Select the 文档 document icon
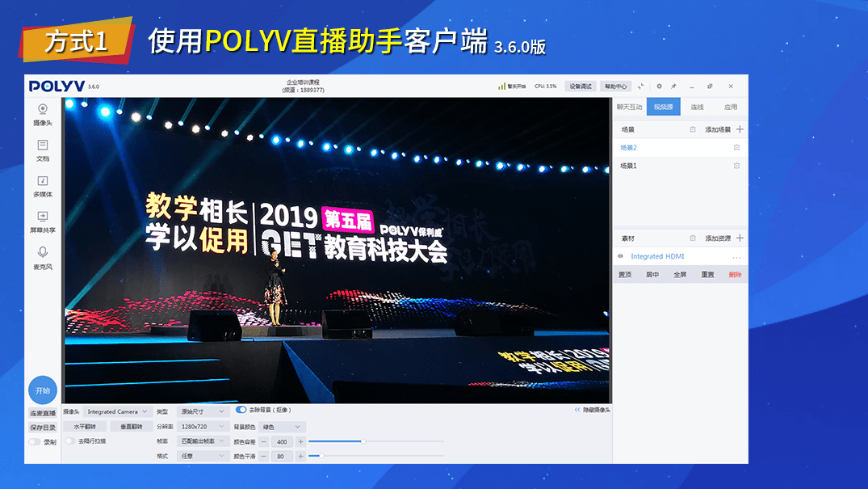This screenshot has width=868, height=489. point(43,145)
